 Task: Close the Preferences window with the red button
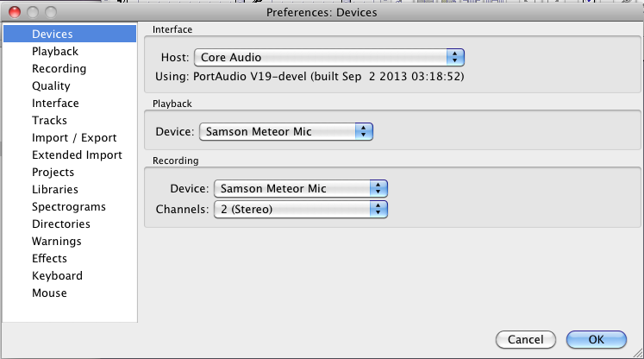pyautogui.click(x=12, y=13)
